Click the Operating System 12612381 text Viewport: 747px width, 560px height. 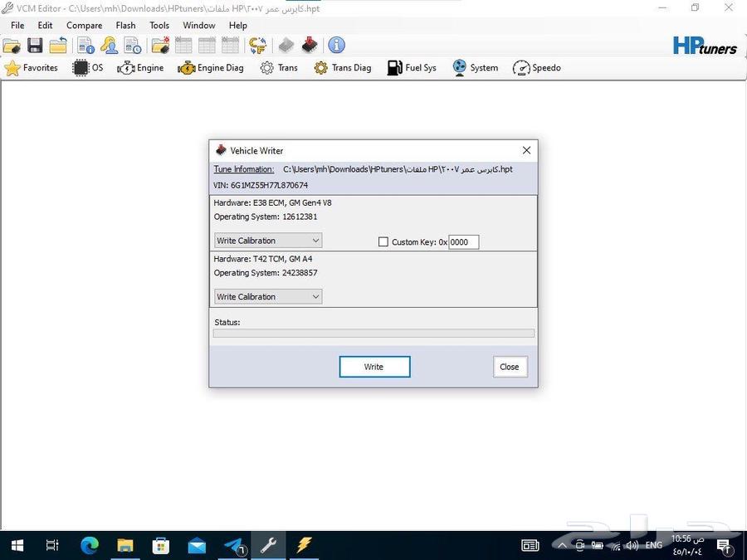(x=266, y=217)
